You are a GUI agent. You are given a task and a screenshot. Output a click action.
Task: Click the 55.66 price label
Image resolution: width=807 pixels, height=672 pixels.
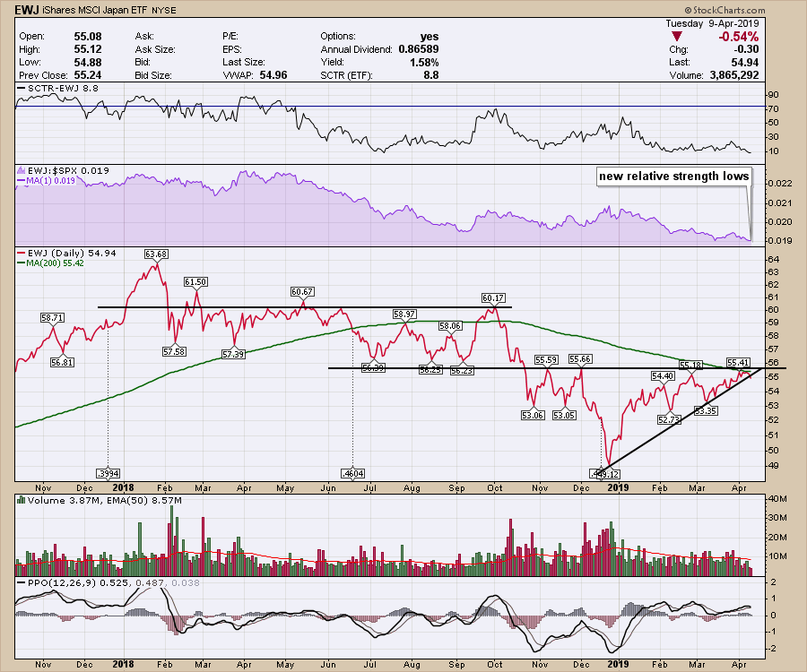[580, 359]
